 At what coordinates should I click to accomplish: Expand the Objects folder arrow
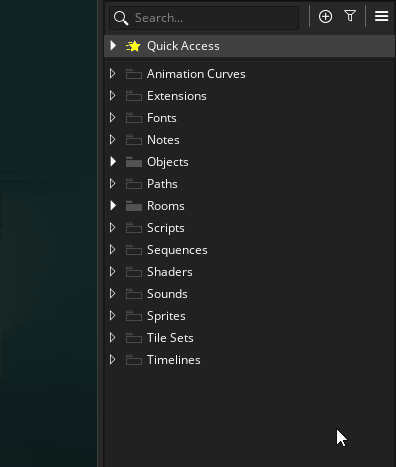113,162
